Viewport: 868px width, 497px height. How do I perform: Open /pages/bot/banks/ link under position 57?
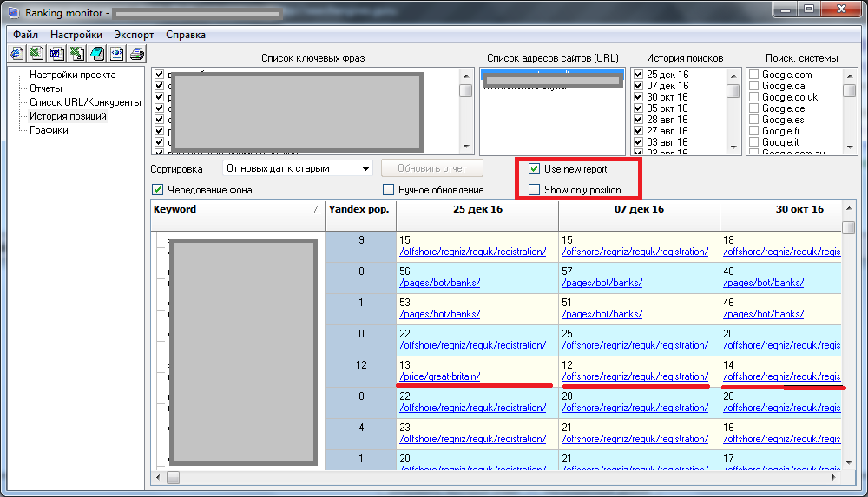pyautogui.click(x=602, y=283)
